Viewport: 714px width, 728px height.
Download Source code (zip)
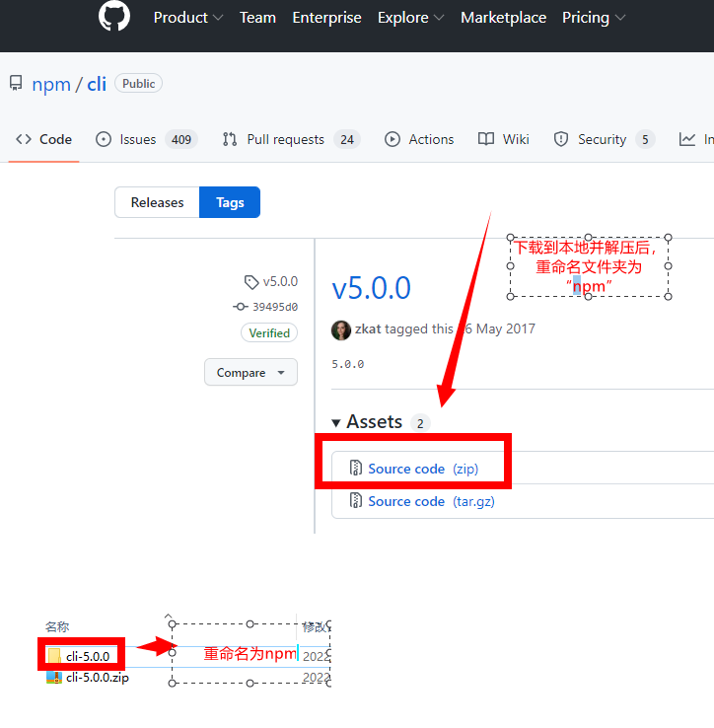pyautogui.click(x=423, y=469)
